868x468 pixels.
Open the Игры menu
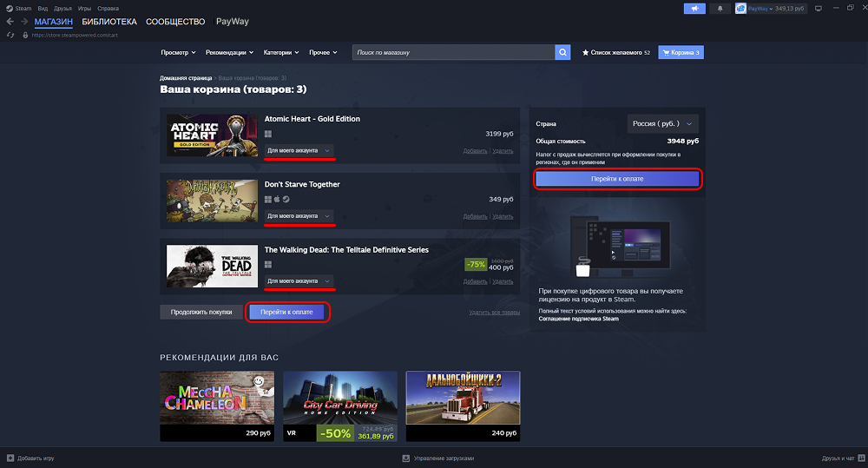point(84,9)
